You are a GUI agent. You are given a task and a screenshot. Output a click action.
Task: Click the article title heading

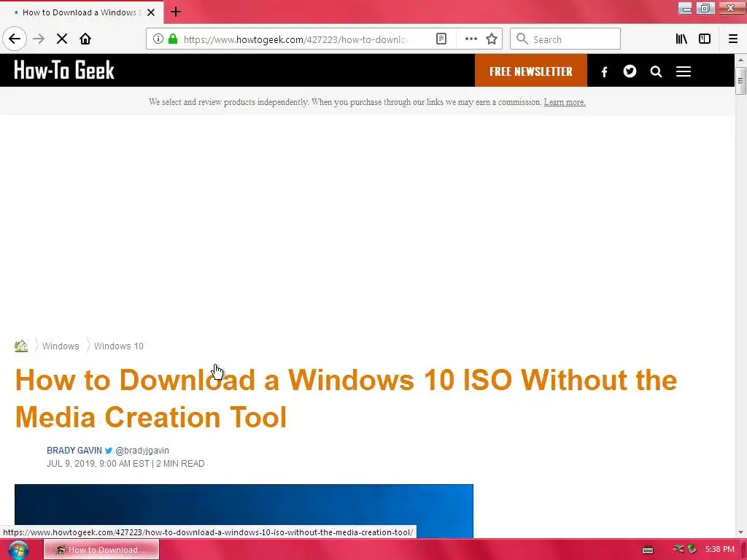(346, 398)
